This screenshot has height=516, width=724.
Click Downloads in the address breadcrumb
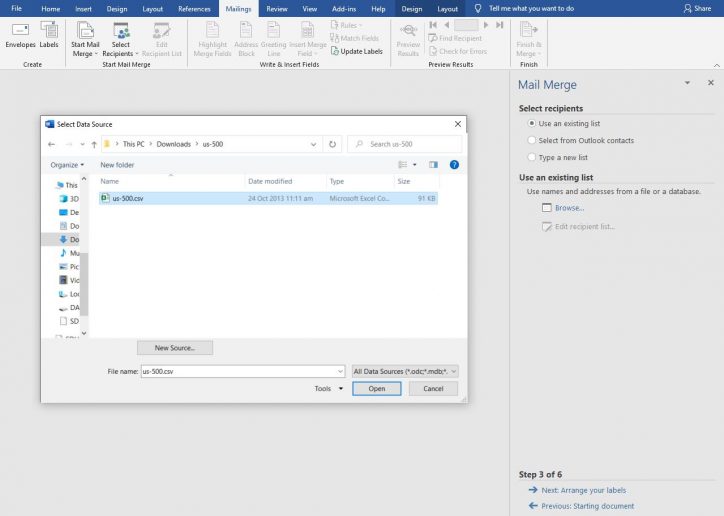tap(174, 144)
